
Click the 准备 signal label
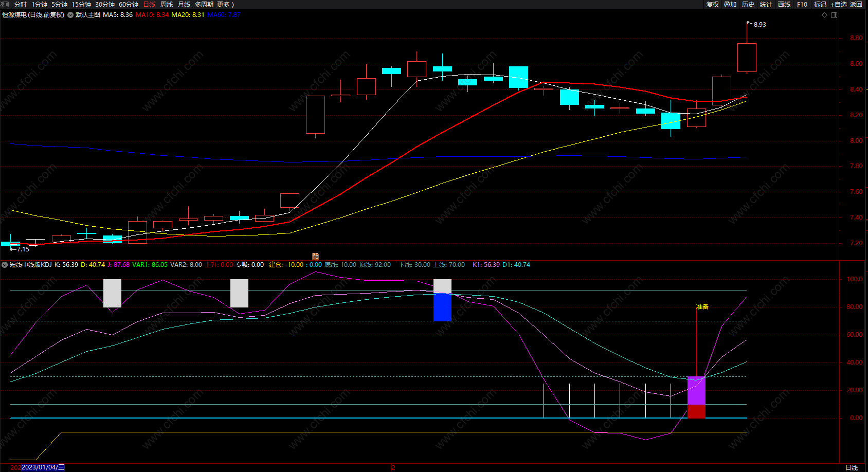[702, 306]
